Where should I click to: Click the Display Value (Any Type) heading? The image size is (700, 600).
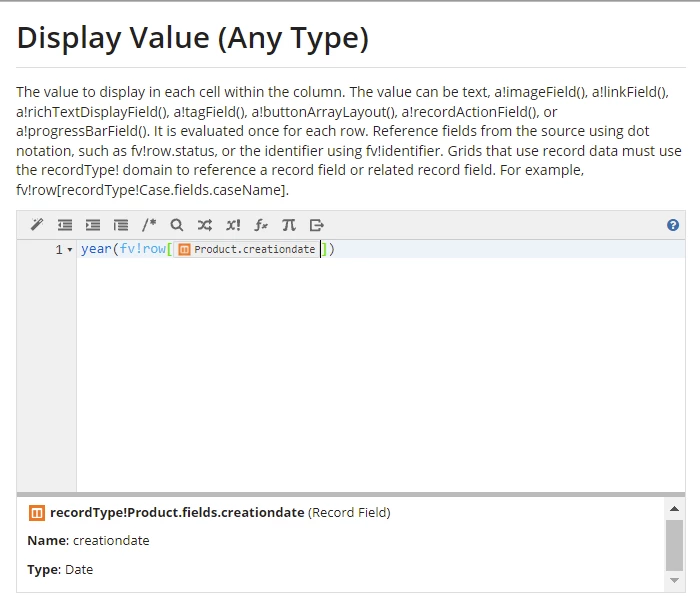coord(193,38)
